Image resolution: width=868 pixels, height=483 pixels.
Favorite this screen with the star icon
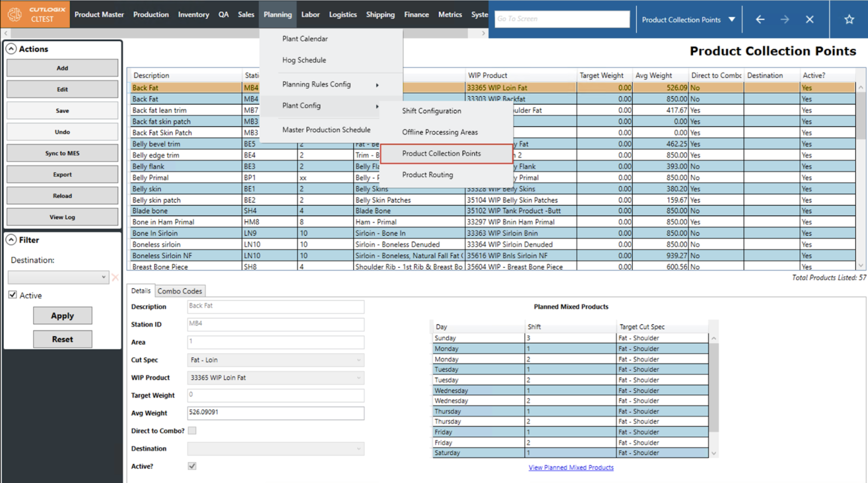coord(849,19)
